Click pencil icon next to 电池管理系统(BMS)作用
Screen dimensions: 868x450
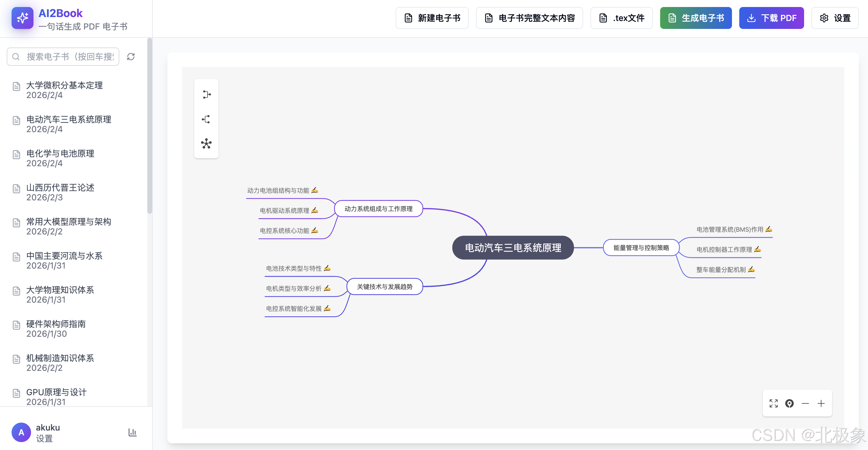[x=768, y=229]
